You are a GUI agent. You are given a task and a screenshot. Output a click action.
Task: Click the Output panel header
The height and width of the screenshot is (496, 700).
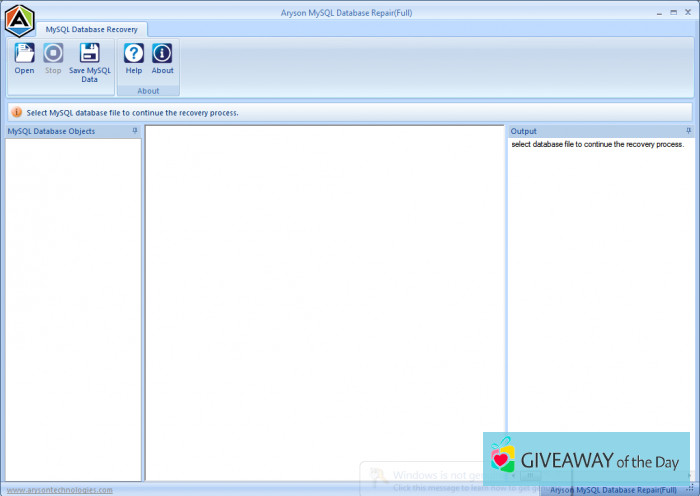[x=590, y=131]
